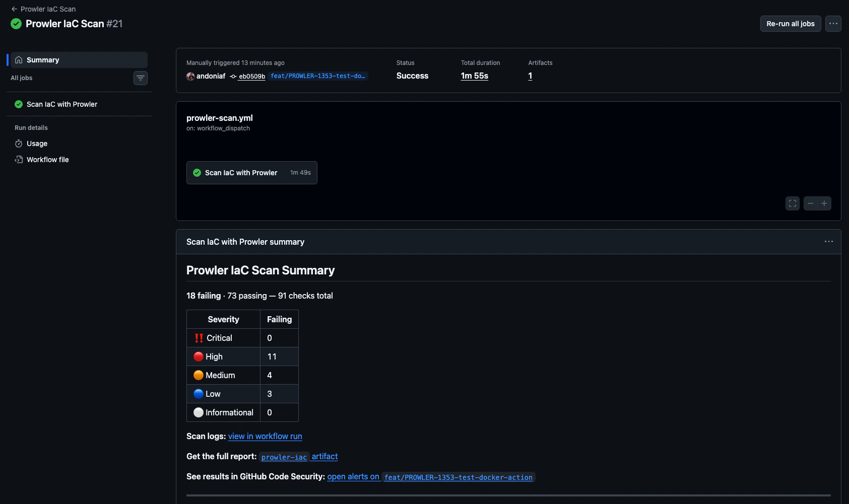Click the back arrow to return to Prowler IaC Scan
849x504 pixels.
coord(14,9)
